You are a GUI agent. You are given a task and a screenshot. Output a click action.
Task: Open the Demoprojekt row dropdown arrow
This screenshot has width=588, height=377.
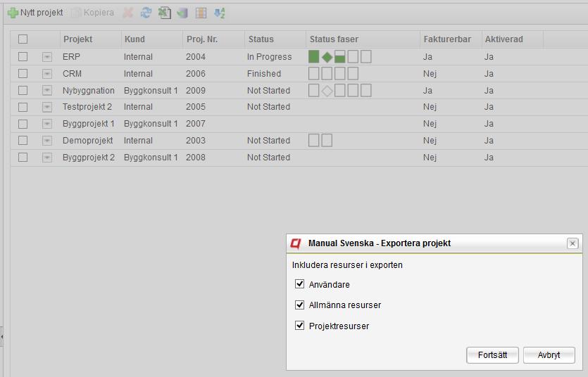coord(47,141)
